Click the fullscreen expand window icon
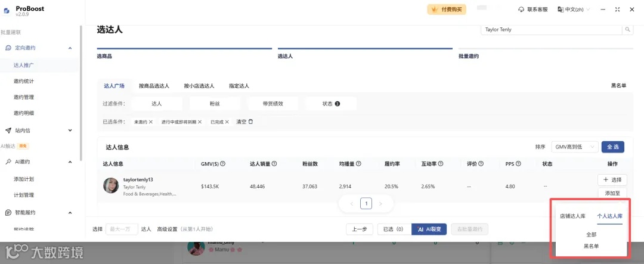This screenshot has width=644, height=264. [x=618, y=10]
